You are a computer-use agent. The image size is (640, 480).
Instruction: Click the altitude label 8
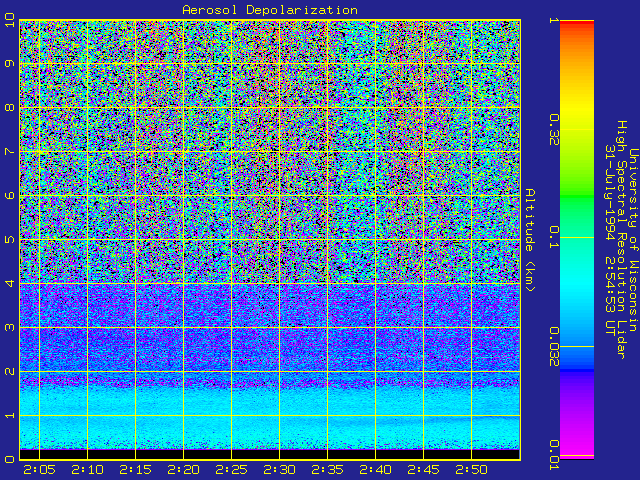[10, 107]
